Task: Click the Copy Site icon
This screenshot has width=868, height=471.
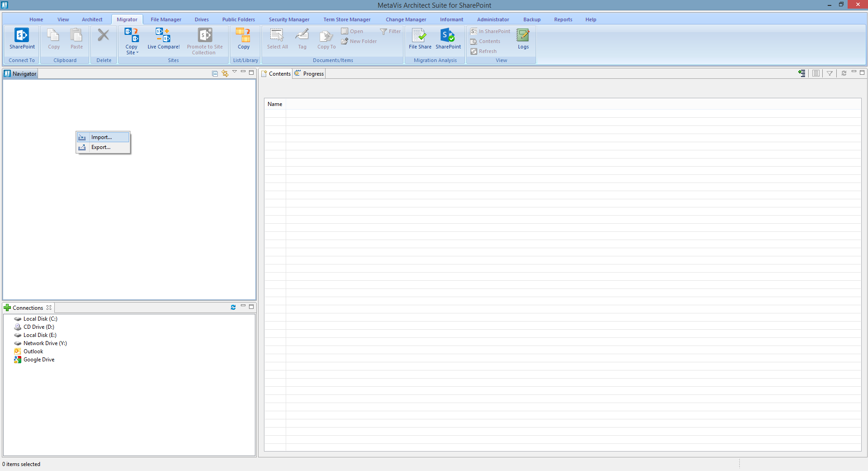Action: point(131,36)
